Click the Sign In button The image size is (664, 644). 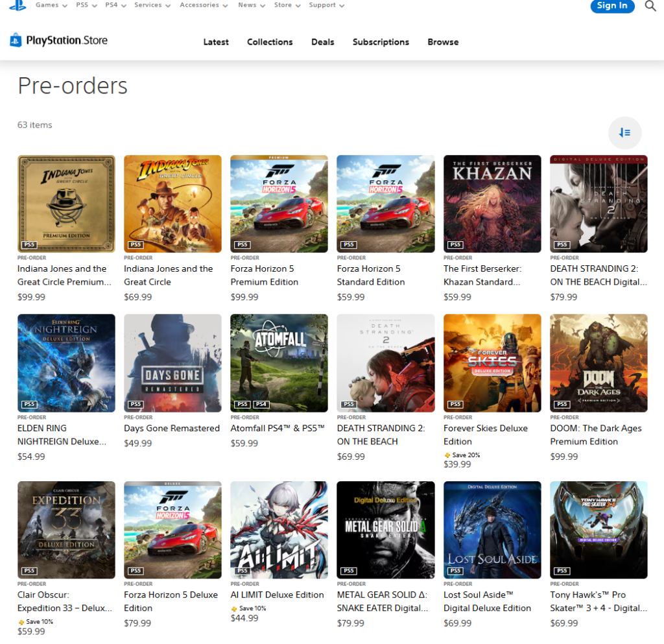click(612, 5)
